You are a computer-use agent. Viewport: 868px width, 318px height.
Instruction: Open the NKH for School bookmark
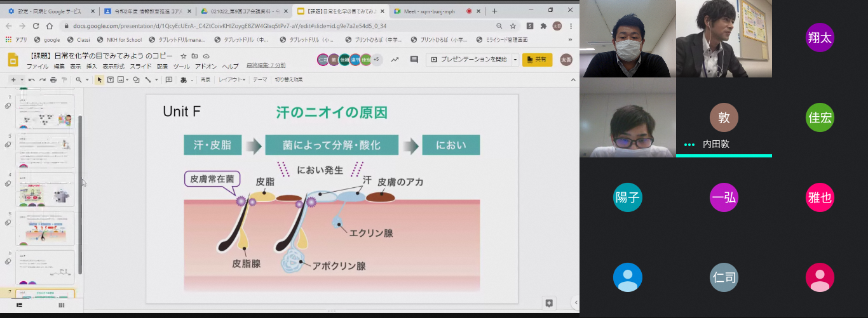tap(119, 39)
